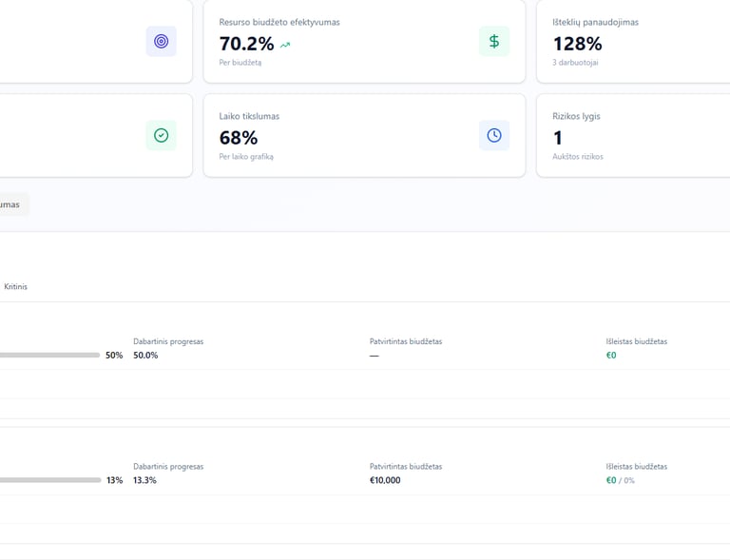Viewport: 730px width, 560px height.
Task: Click "Patvirtintas biudžetas" label above €10,000
Action: [x=406, y=467]
